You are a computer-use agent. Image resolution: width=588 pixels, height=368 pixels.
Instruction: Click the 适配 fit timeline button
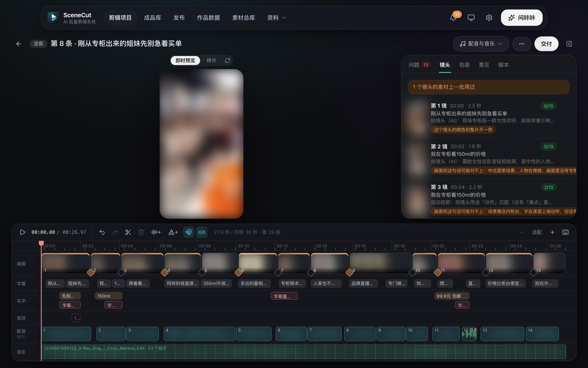tap(537, 232)
